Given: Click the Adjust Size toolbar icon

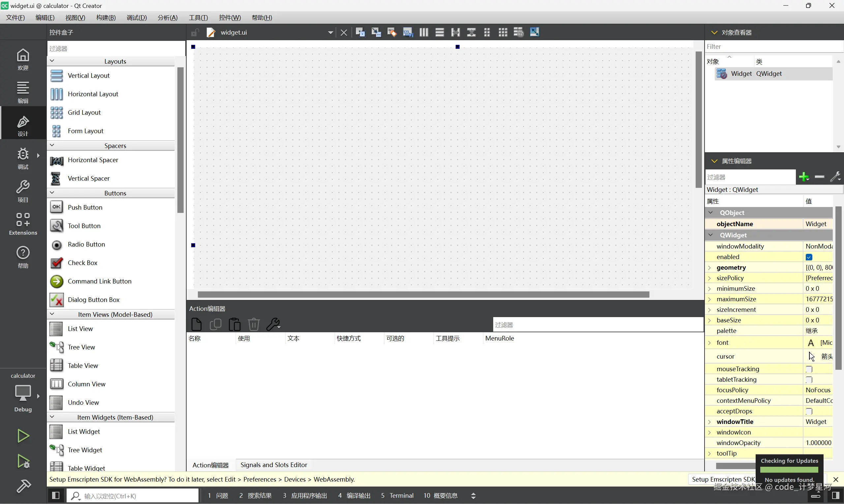Looking at the screenshot, I should click(534, 32).
